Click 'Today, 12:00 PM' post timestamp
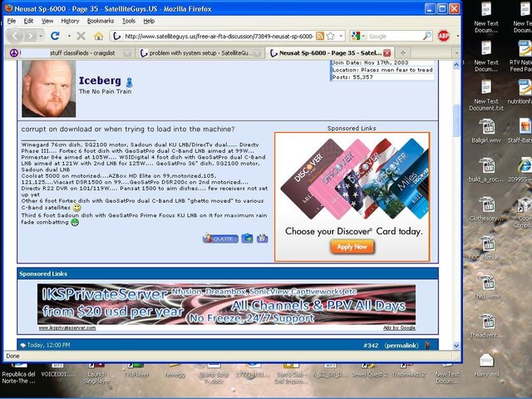Image resolution: width=532 pixels, height=399 pixels. coord(48,345)
